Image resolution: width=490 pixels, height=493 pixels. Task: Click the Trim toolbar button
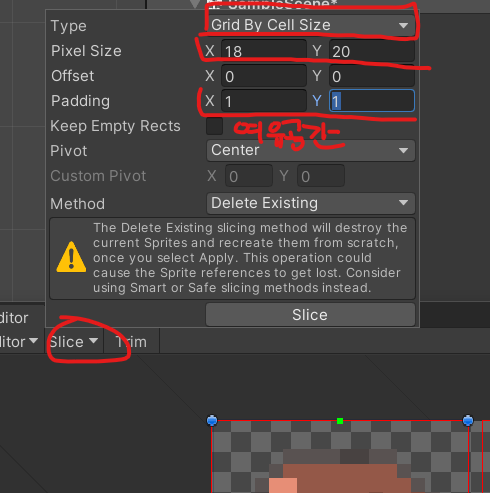[131, 342]
